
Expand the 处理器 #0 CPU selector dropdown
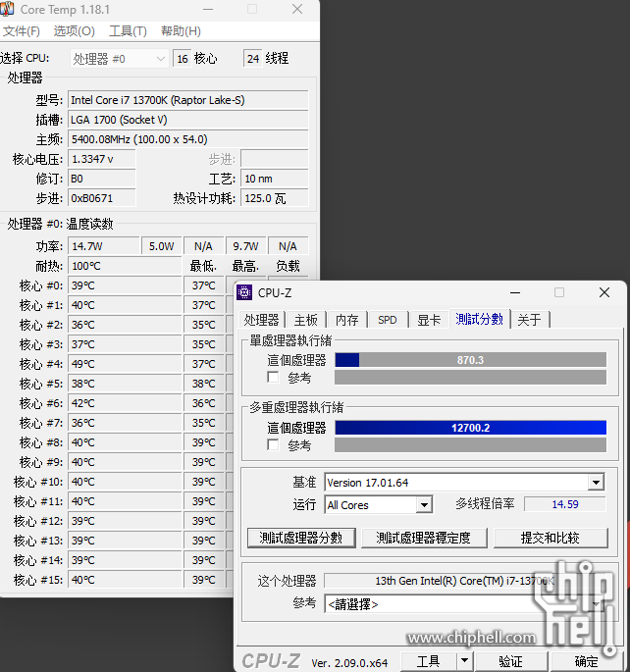pyautogui.click(x=119, y=59)
